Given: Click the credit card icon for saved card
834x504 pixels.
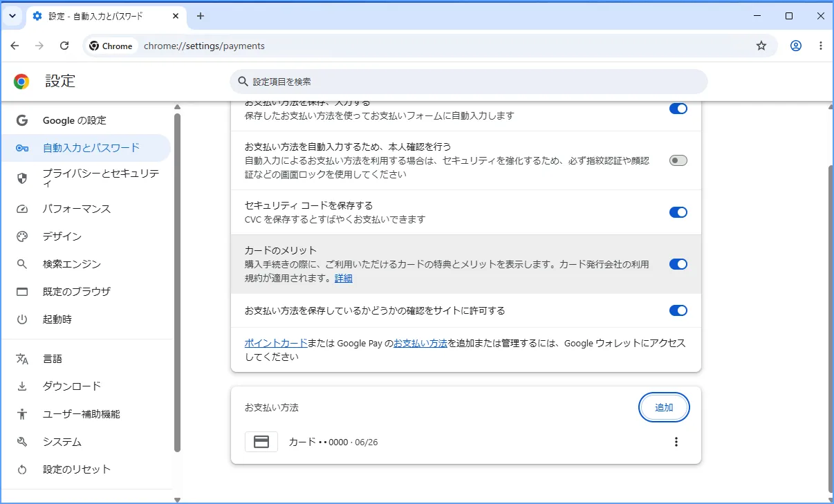Looking at the screenshot, I should click(x=261, y=442).
